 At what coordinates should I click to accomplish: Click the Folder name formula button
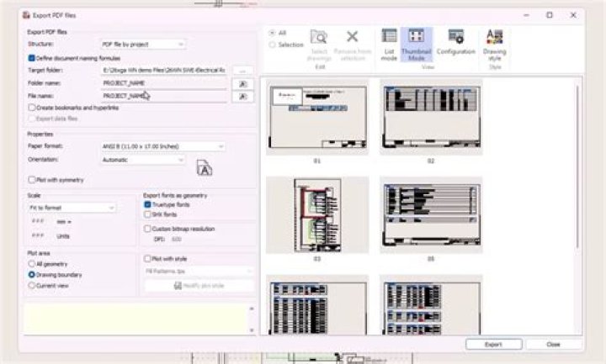(x=242, y=84)
